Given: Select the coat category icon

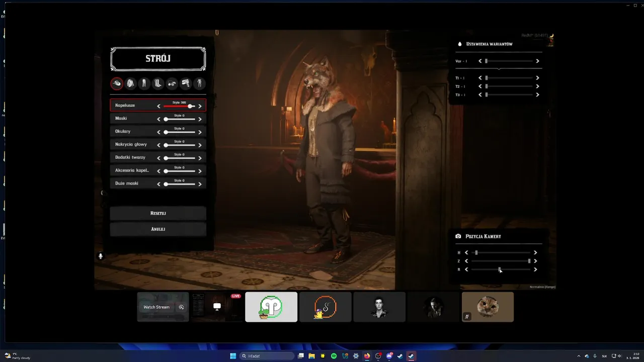Looking at the screenshot, I should pos(130,83).
